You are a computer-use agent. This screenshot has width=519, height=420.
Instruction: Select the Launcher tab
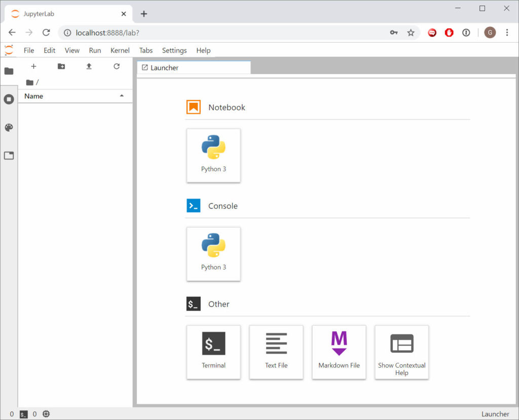coord(194,67)
